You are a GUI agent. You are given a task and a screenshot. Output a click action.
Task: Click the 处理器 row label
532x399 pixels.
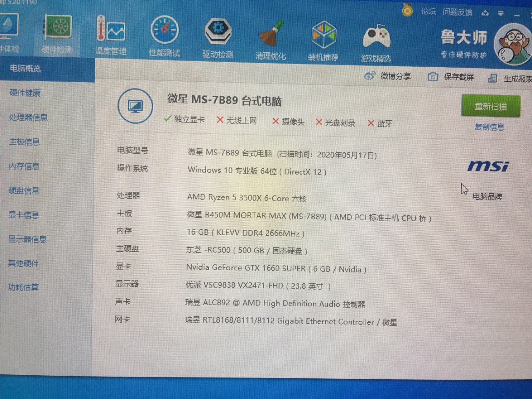(x=128, y=195)
